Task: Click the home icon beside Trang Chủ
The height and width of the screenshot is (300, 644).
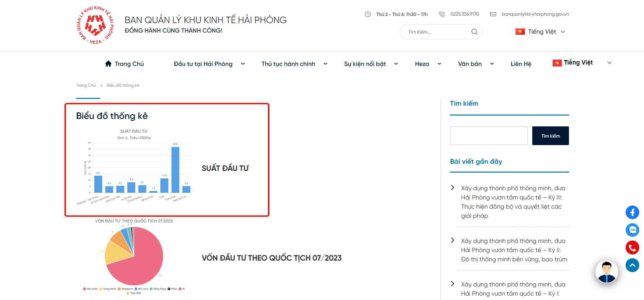Action: (108, 64)
